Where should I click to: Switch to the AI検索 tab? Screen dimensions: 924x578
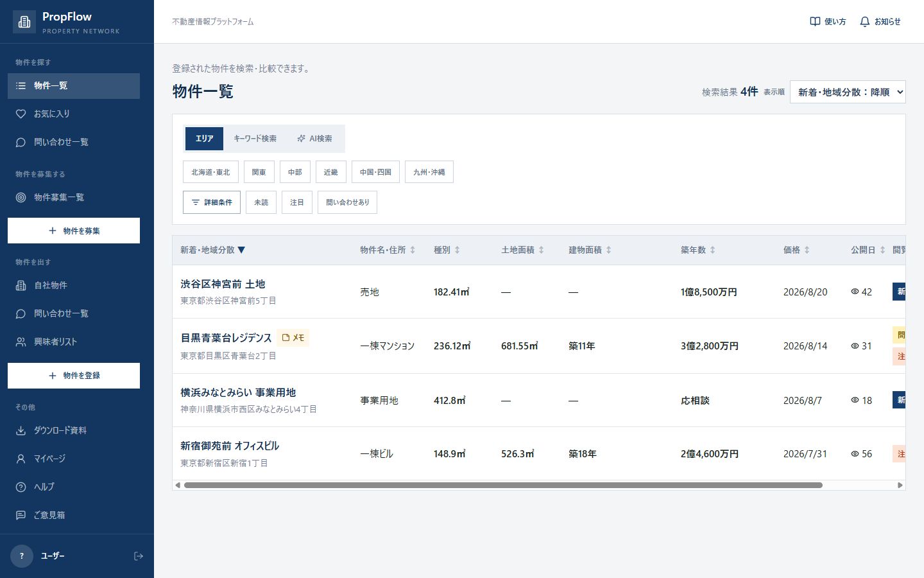pyautogui.click(x=314, y=139)
